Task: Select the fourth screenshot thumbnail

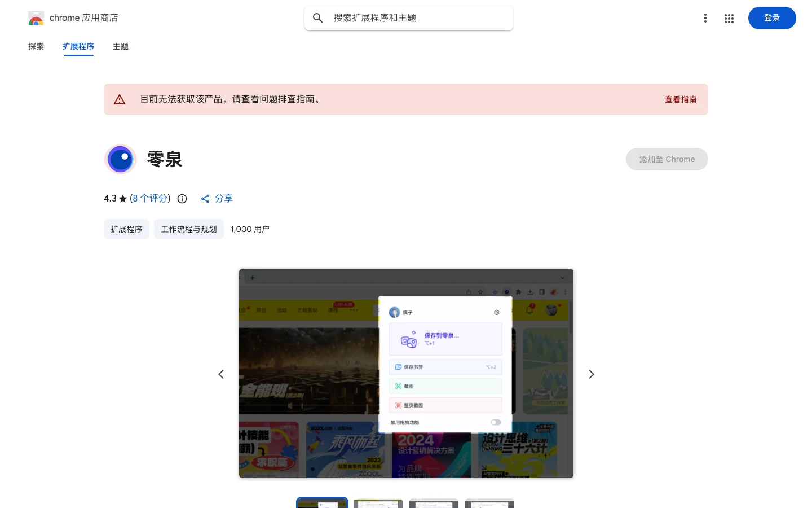Action: tap(489, 503)
